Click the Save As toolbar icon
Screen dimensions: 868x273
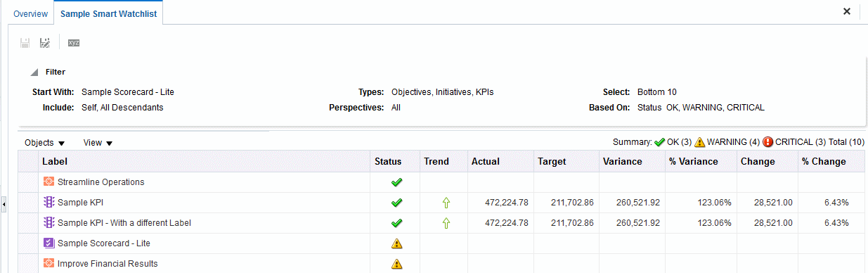[45, 43]
